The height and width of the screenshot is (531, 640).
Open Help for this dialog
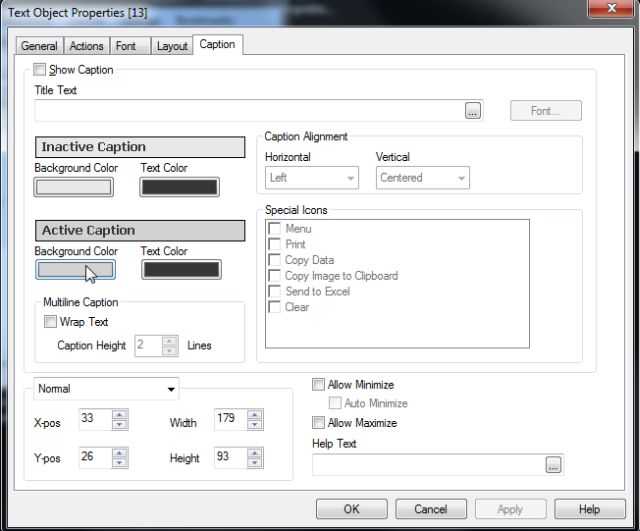(x=589, y=509)
